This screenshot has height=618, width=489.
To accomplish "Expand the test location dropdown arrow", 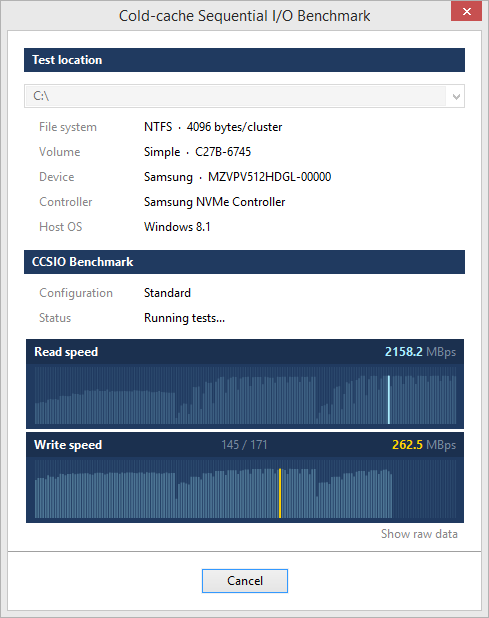I will 456,96.
